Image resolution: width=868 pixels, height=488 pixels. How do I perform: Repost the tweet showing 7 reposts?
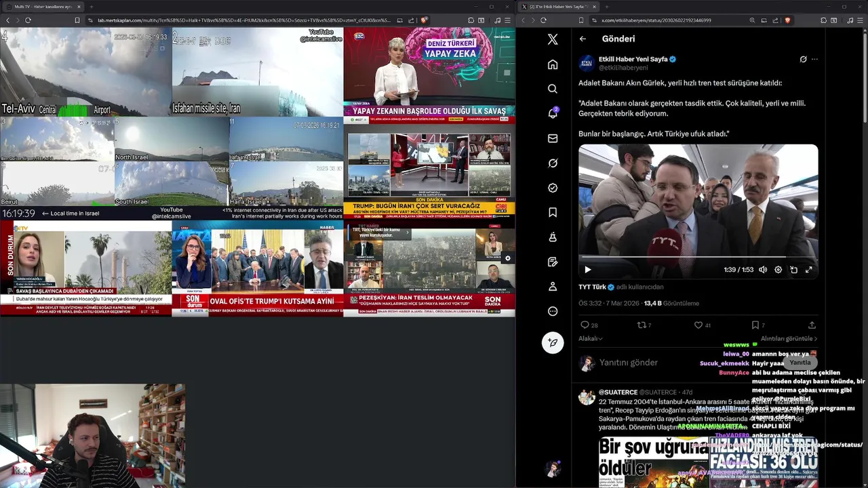click(644, 325)
